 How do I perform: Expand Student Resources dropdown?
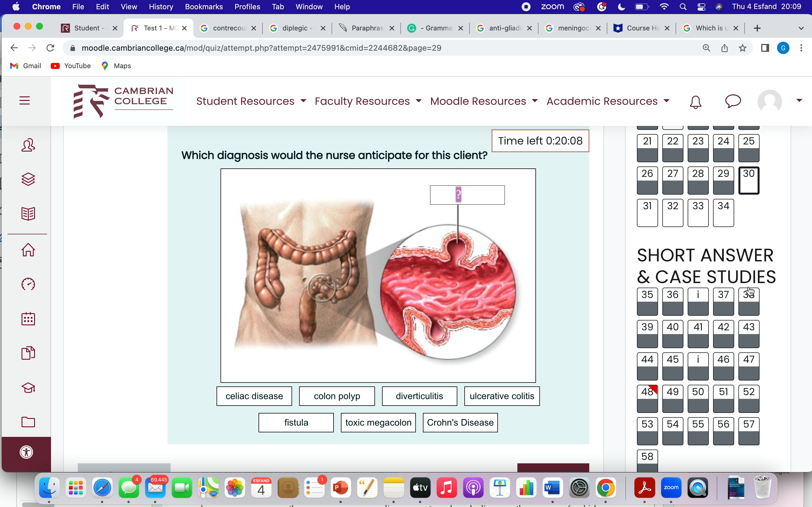coord(251,101)
